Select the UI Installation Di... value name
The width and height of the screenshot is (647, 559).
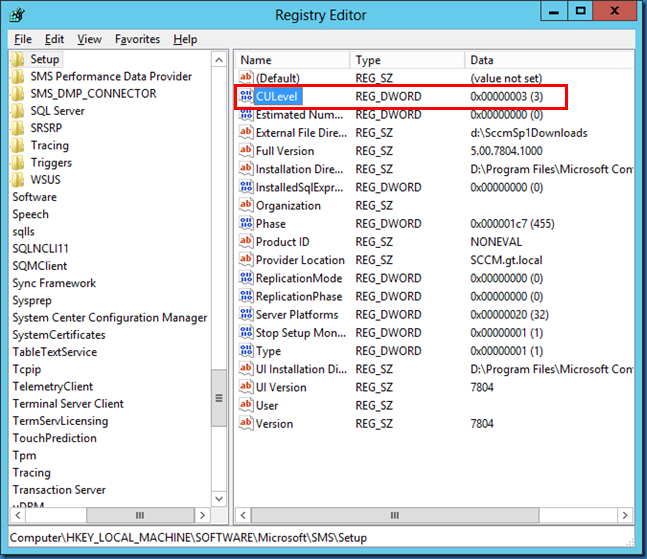point(301,369)
